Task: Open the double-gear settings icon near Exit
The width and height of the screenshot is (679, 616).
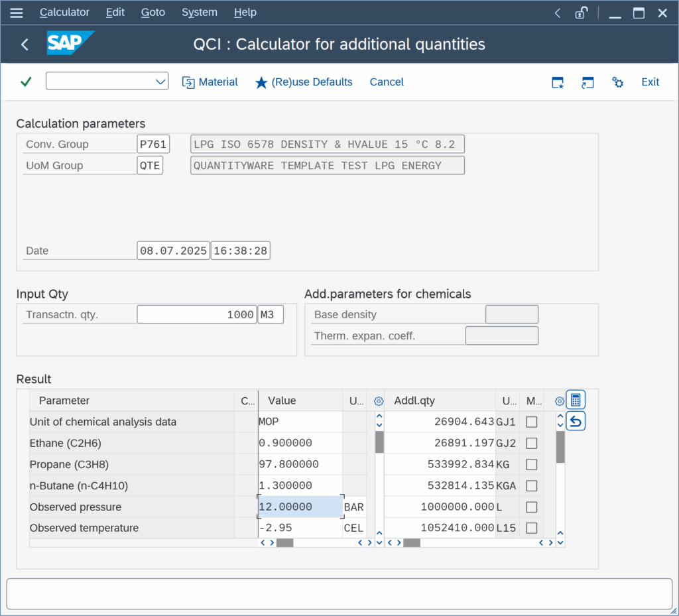Action: (617, 82)
